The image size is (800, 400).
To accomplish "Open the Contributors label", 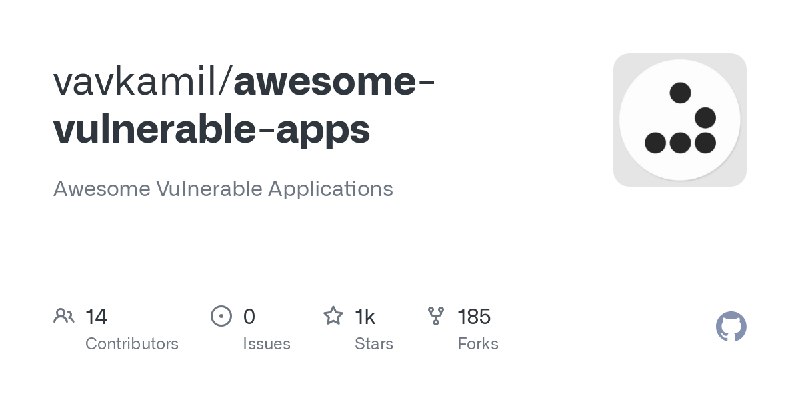I will [132, 344].
